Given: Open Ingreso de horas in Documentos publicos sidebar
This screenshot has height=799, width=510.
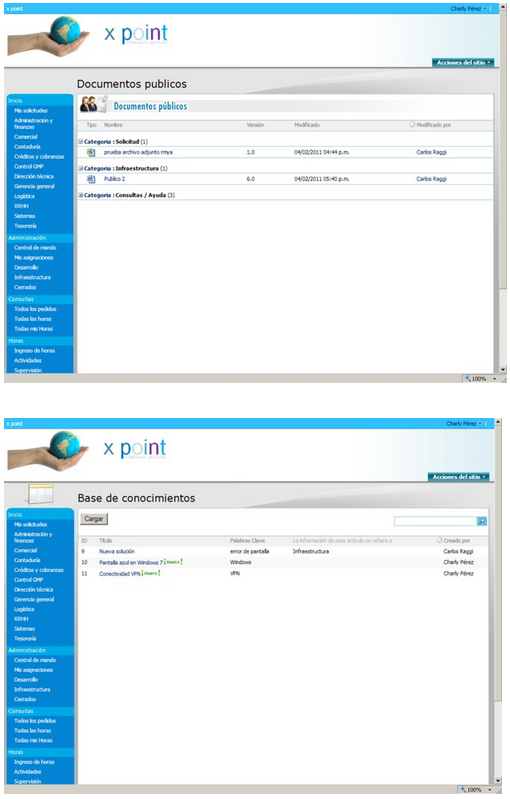Looking at the screenshot, I should (35, 351).
